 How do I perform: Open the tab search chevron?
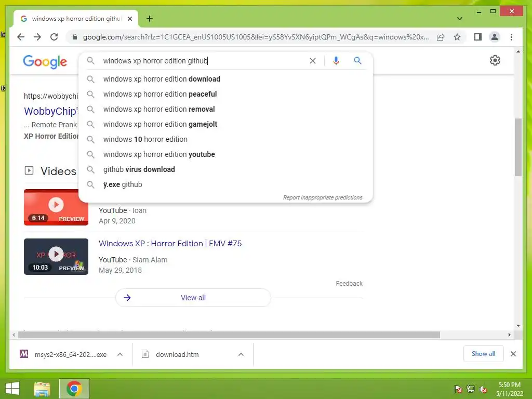point(459,19)
